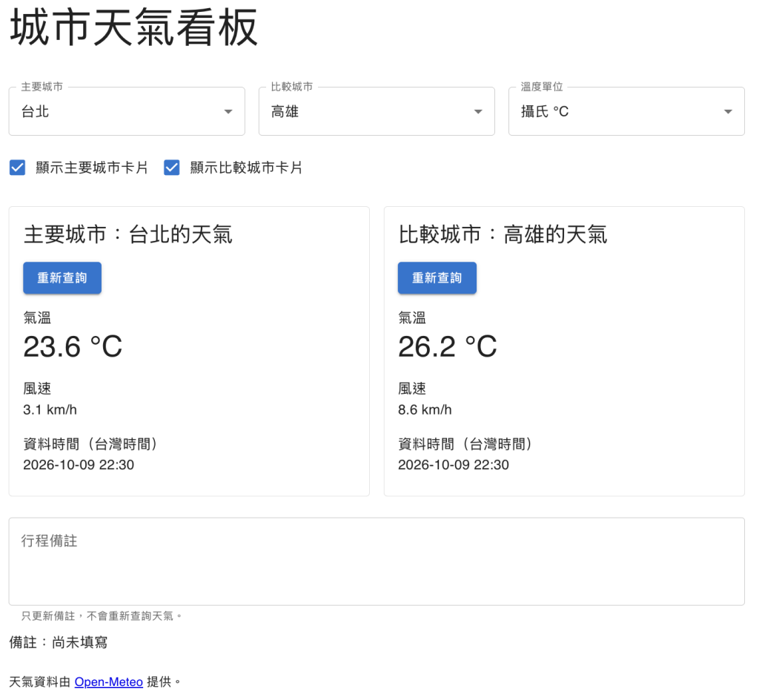Click the 備註：尚未填寫 status text
This screenshot has height=700, width=759.
pos(59,642)
